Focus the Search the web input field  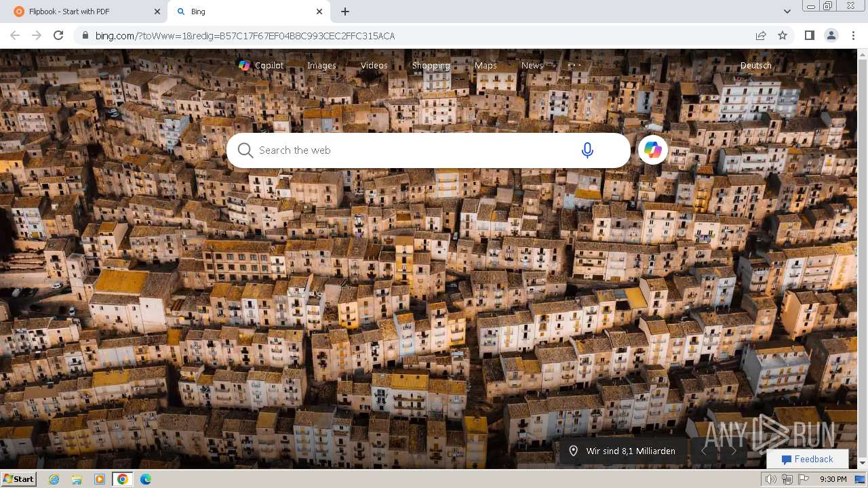pos(414,150)
